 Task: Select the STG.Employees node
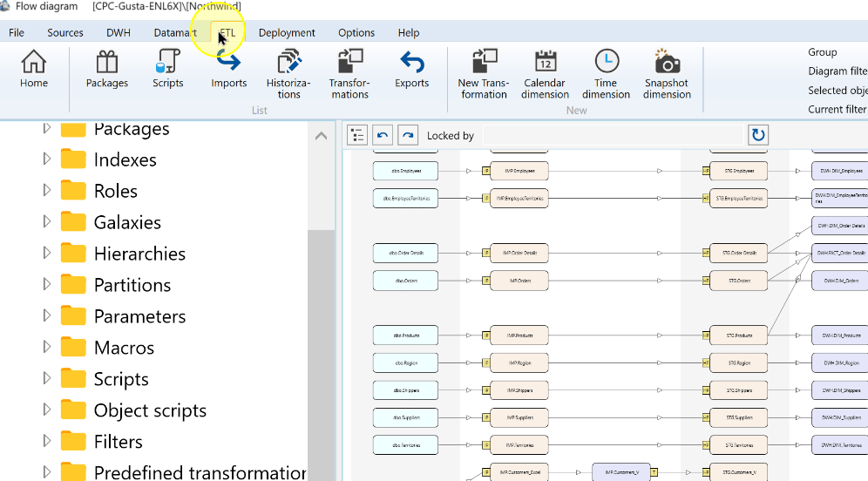click(738, 171)
